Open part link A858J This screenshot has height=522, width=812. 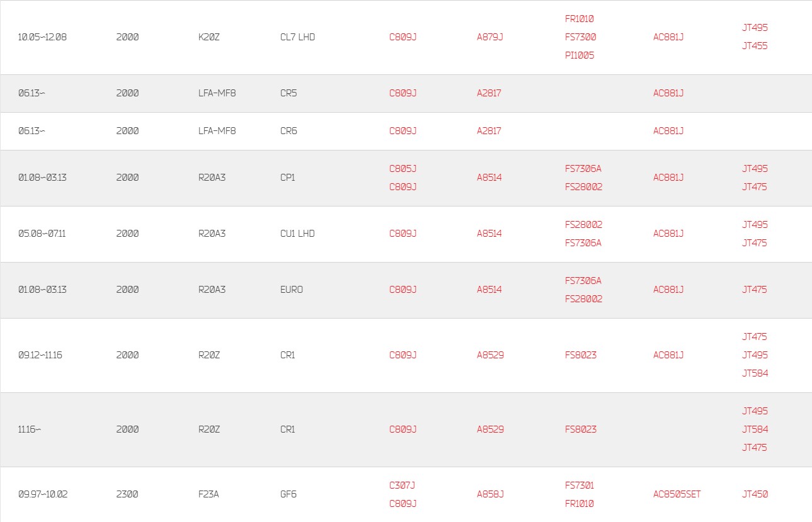pyautogui.click(x=490, y=494)
